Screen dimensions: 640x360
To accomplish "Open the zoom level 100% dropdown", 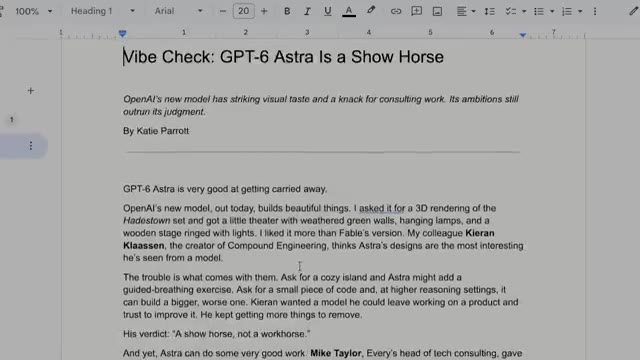I will click(x=33, y=11).
